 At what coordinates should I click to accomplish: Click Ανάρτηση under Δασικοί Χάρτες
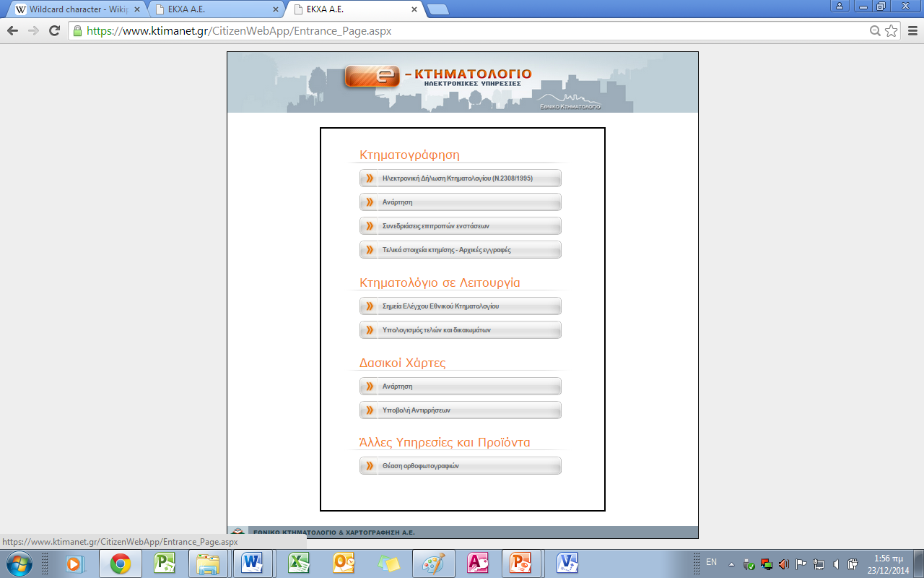click(460, 386)
